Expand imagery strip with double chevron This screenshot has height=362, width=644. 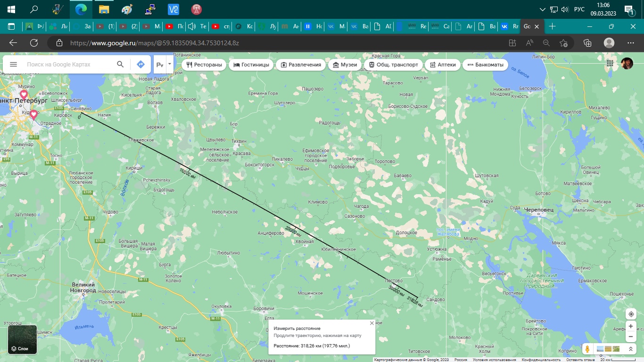tap(630, 349)
